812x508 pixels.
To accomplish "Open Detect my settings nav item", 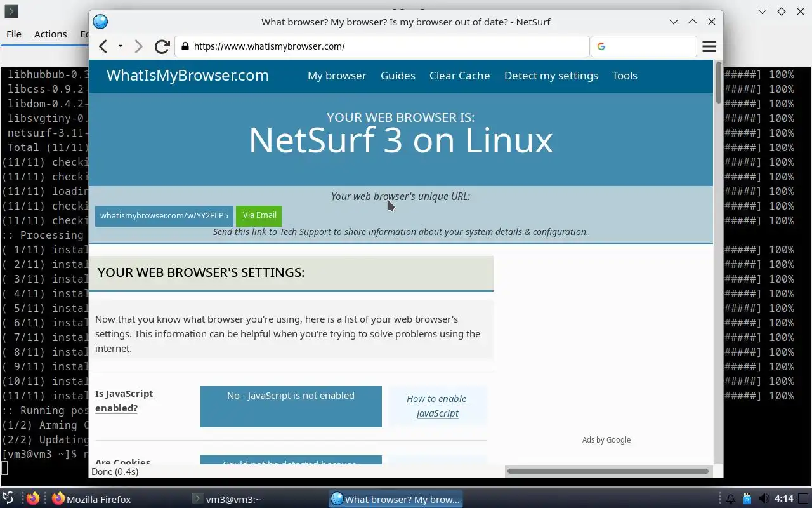I will click(551, 76).
